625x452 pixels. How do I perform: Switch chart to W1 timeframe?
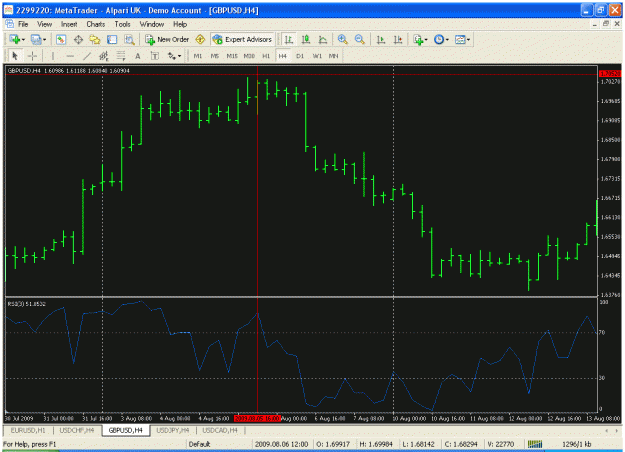(317, 56)
